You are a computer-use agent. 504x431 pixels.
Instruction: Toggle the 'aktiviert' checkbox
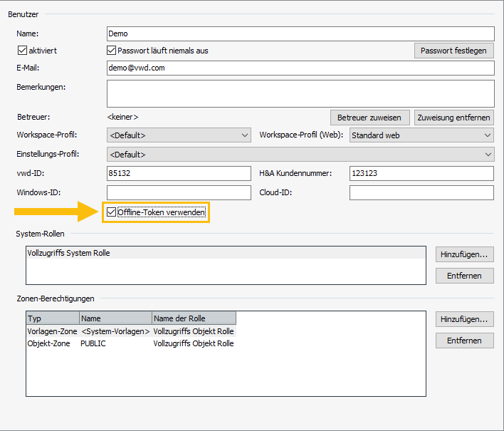[22, 51]
